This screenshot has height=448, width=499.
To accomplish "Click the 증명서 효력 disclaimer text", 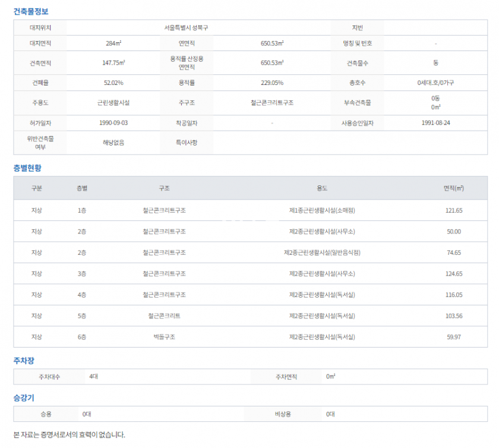I will tap(69, 435).
